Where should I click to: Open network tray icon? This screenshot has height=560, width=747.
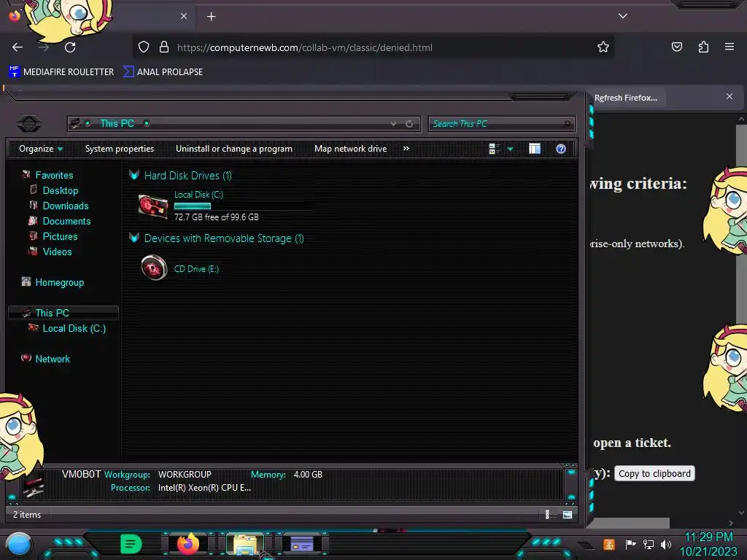coord(649,544)
